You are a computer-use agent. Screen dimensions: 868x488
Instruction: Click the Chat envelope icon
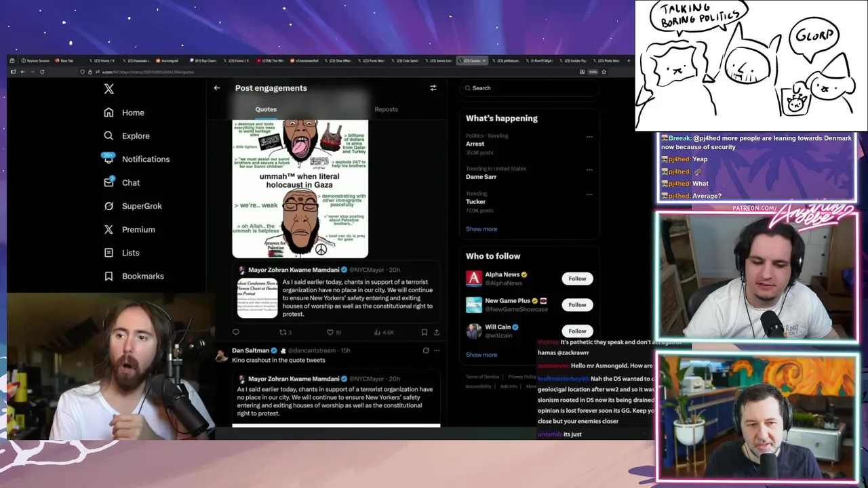point(108,182)
